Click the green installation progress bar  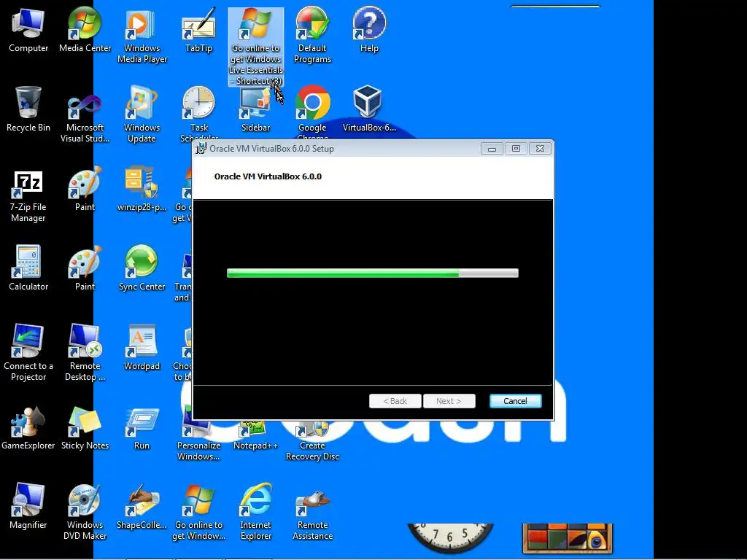[x=373, y=273]
